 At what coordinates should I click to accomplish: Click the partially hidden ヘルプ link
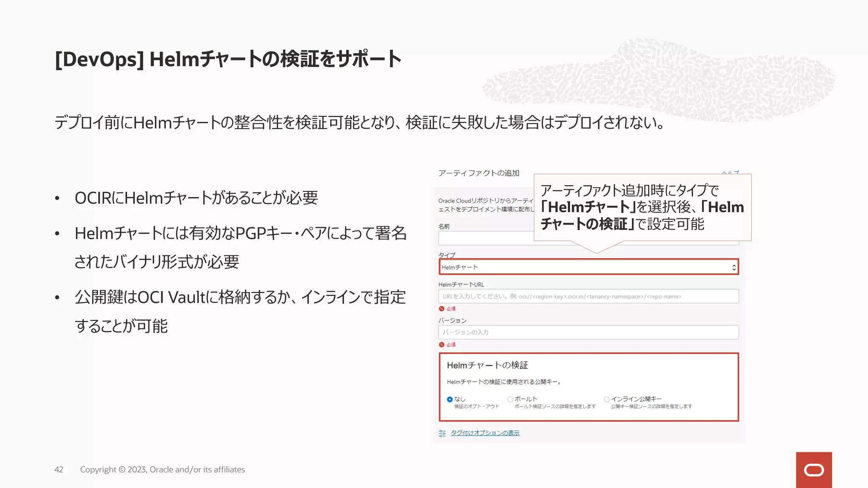(x=730, y=172)
